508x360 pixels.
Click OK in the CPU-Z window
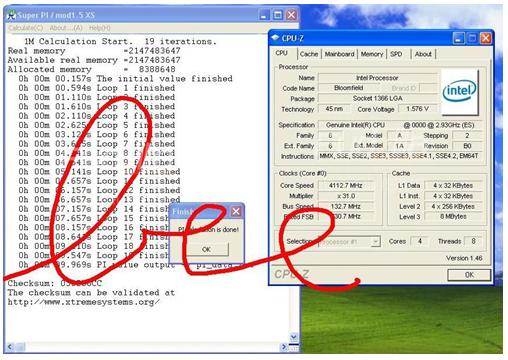pyautogui.click(x=469, y=275)
